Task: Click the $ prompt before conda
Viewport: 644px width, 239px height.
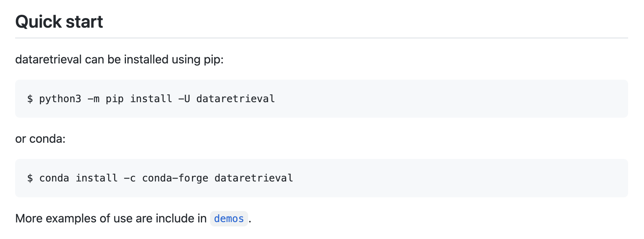Action: (x=30, y=178)
